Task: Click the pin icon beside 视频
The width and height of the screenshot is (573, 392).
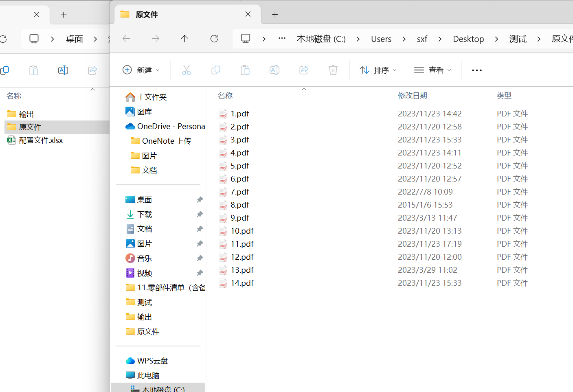Action: 200,273
